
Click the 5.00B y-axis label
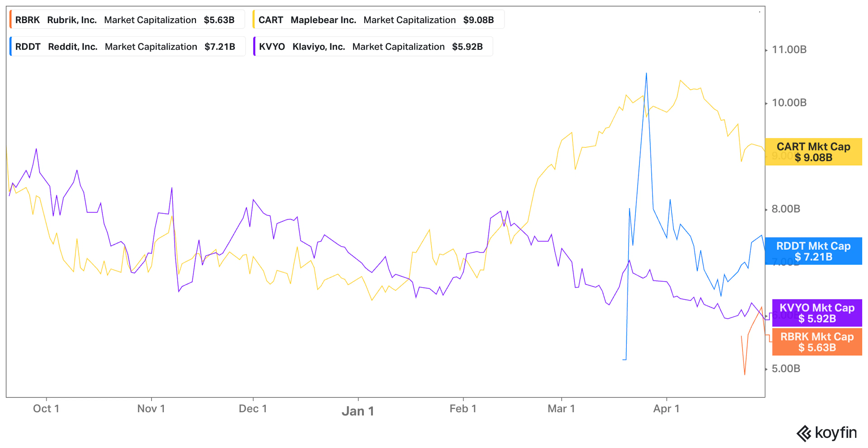point(786,369)
